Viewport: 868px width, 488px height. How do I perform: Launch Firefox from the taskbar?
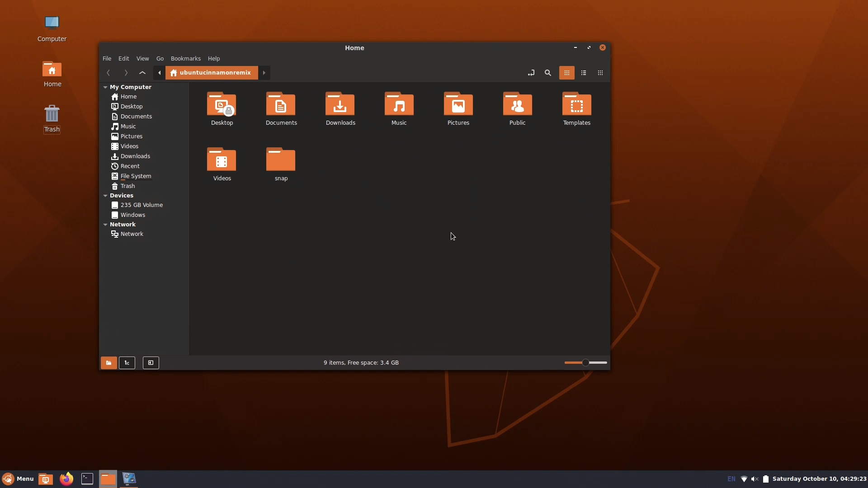tap(66, 479)
